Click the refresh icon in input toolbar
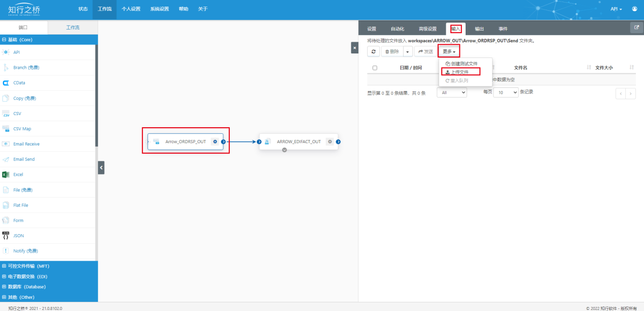The width and height of the screenshot is (644, 311). click(x=374, y=51)
